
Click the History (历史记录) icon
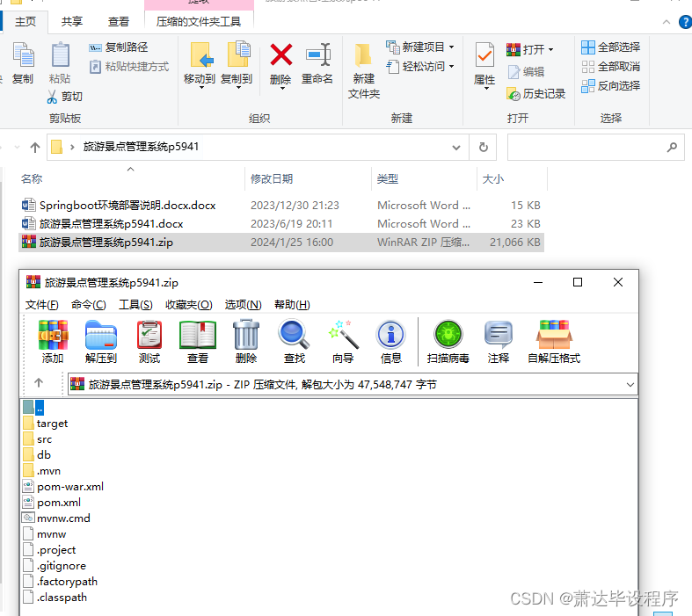[x=514, y=93]
